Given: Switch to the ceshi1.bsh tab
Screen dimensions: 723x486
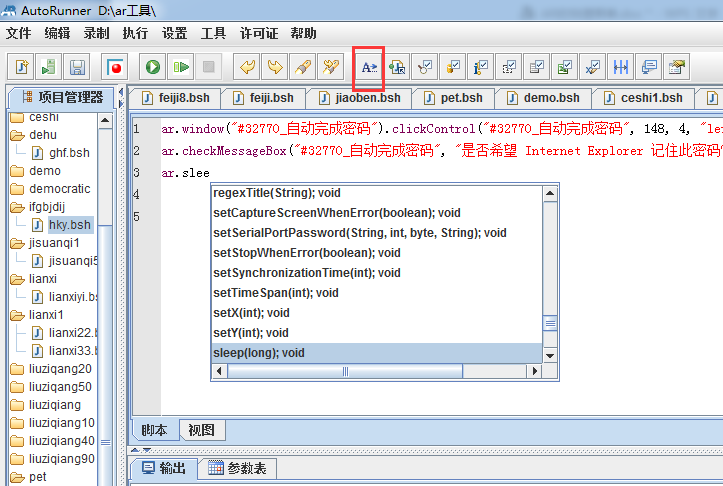Looking at the screenshot, I should pyautogui.click(x=644, y=98).
